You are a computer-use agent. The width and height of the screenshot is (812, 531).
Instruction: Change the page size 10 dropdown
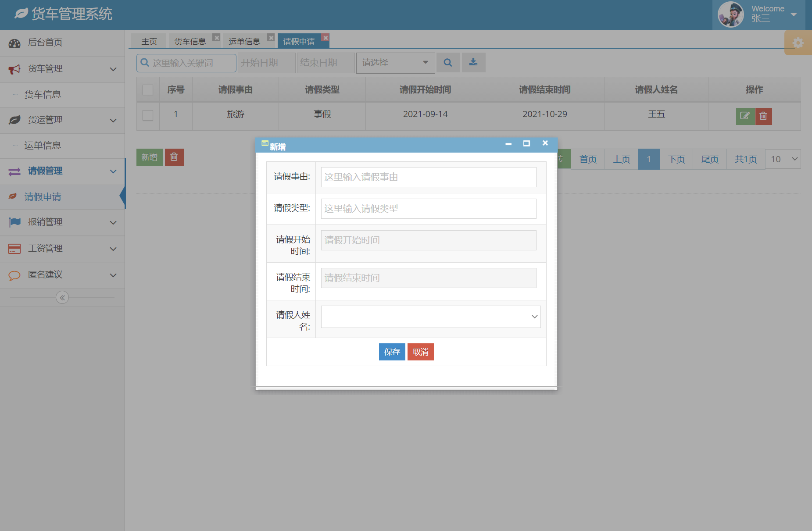pos(783,159)
